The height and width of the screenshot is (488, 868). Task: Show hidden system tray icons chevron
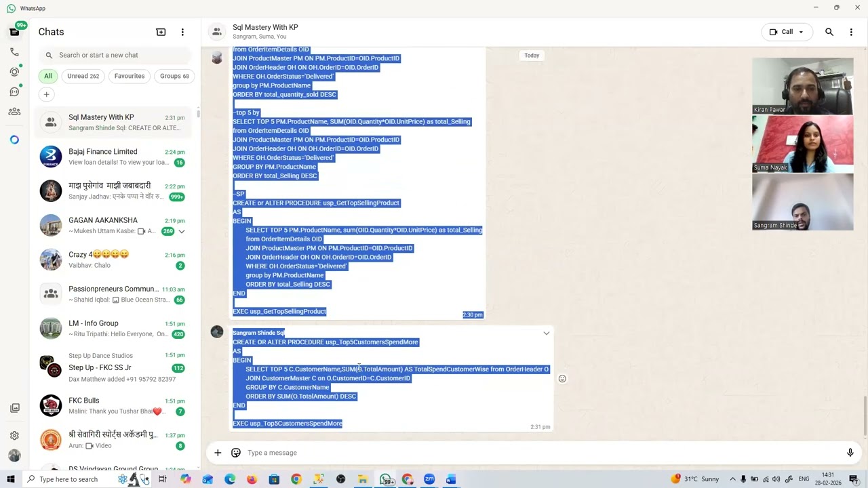pos(732,479)
